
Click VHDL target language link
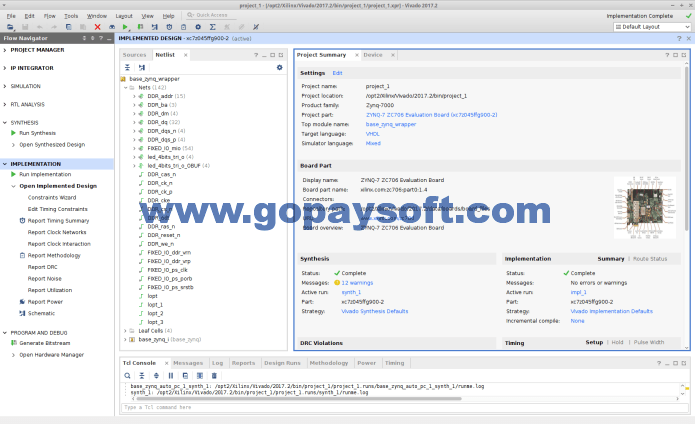click(x=373, y=134)
